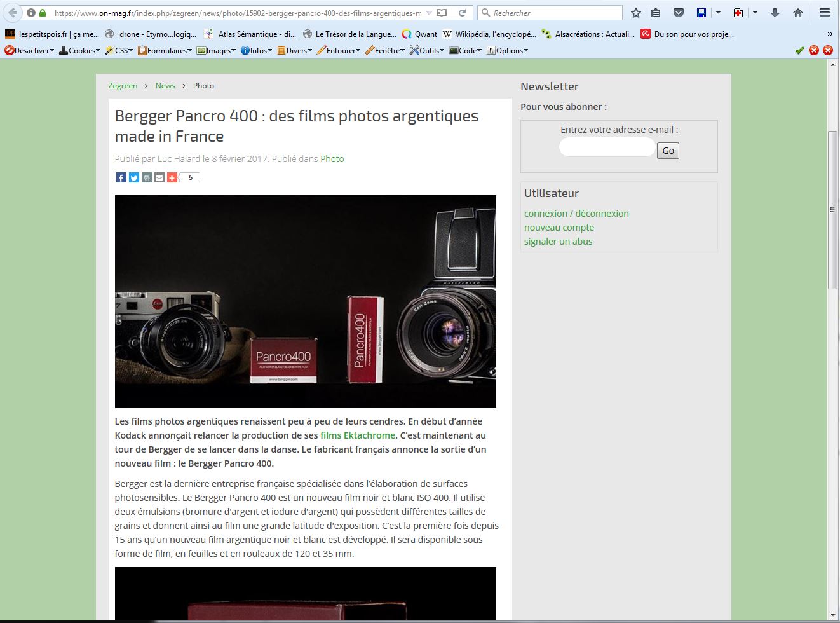Bookmark this page with the star icon

(636, 13)
